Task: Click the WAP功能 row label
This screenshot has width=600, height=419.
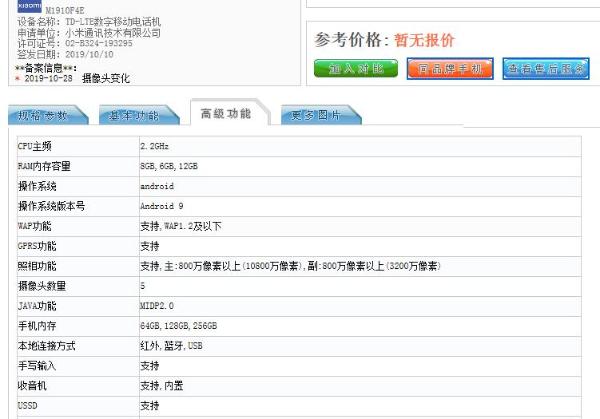Action: [x=34, y=226]
